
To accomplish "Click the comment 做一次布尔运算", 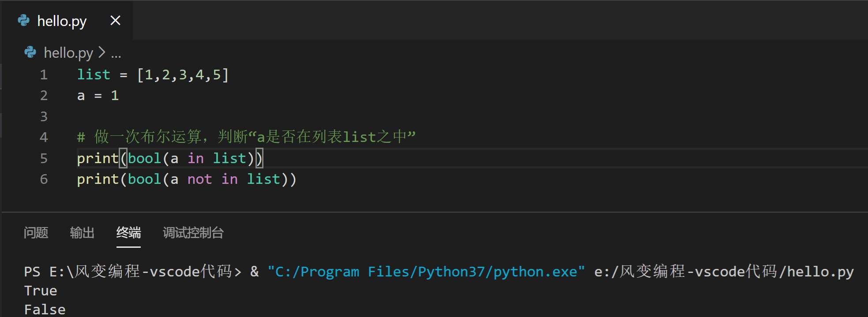I will click(246, 137).
